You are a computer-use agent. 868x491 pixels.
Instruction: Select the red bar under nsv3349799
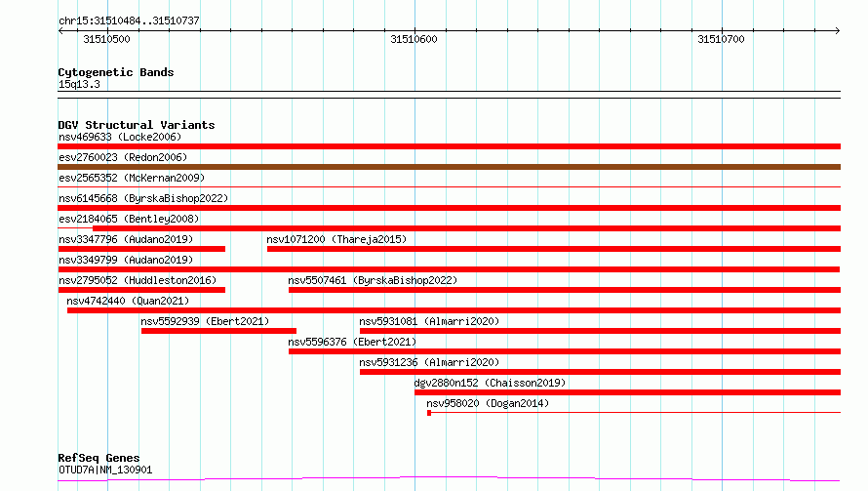click(x=449, y=269)
